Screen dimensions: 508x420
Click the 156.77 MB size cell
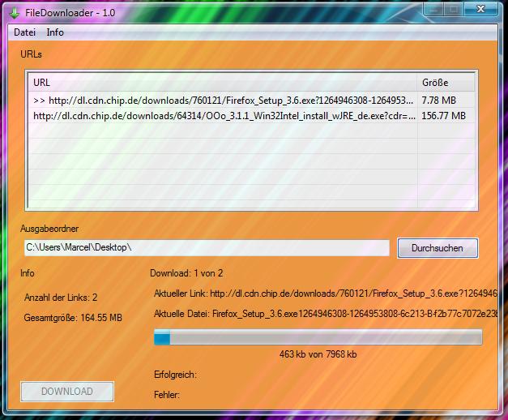pyautogui.click(x=445, y=116)
